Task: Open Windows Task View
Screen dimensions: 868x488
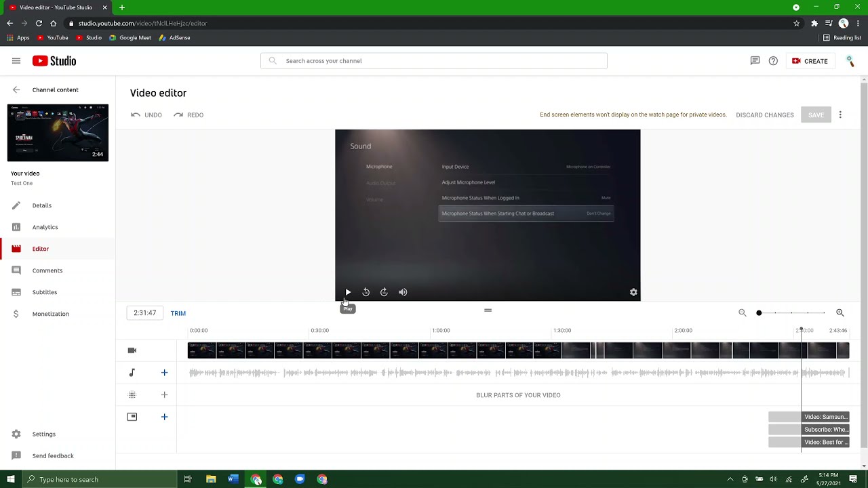Action: [x=188, y=479]
